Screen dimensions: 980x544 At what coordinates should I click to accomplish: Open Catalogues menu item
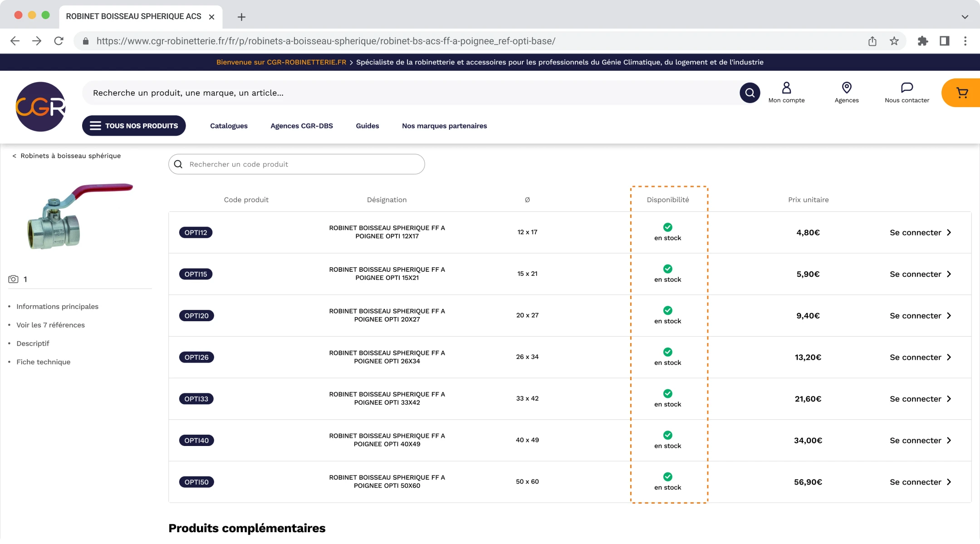point(229,126)
